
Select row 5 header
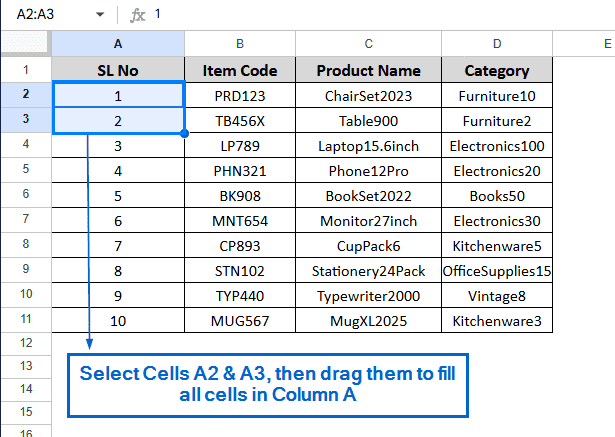tap(25, 171)
